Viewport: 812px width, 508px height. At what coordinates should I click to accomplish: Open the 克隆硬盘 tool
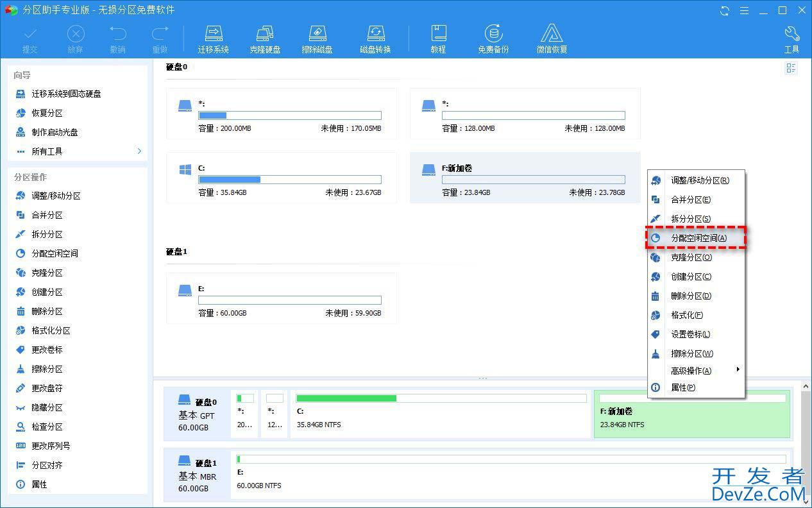click(265, 39)
